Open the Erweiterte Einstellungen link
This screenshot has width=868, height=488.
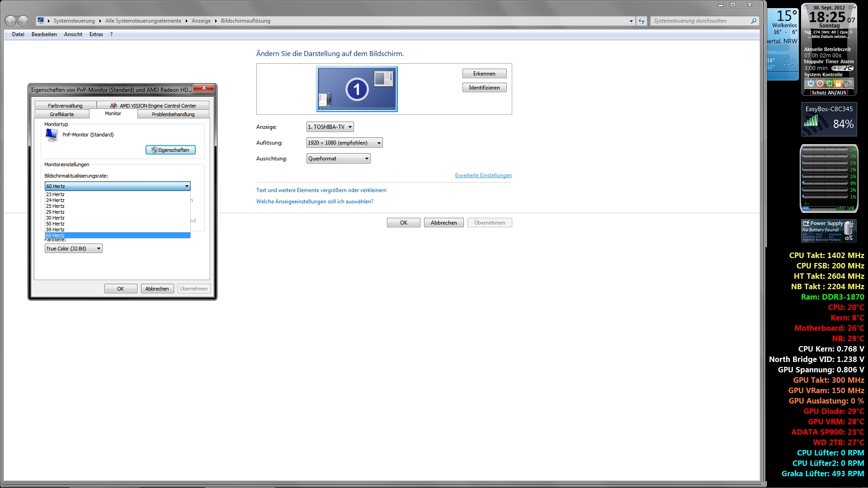tap(483, 175)
